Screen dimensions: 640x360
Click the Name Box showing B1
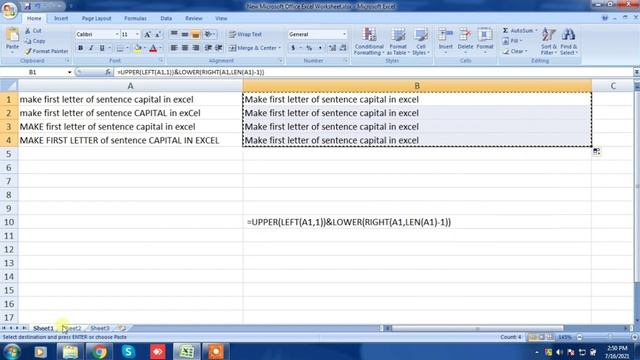[x=33, y=72]
